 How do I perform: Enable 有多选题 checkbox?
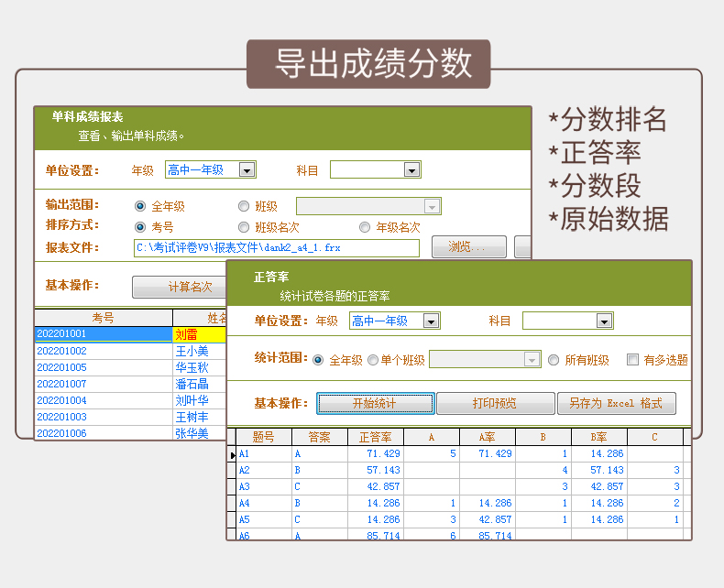632,360
